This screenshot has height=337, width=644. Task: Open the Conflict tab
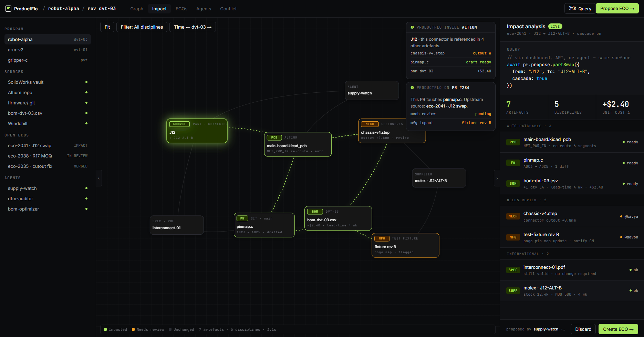(228, 9)
